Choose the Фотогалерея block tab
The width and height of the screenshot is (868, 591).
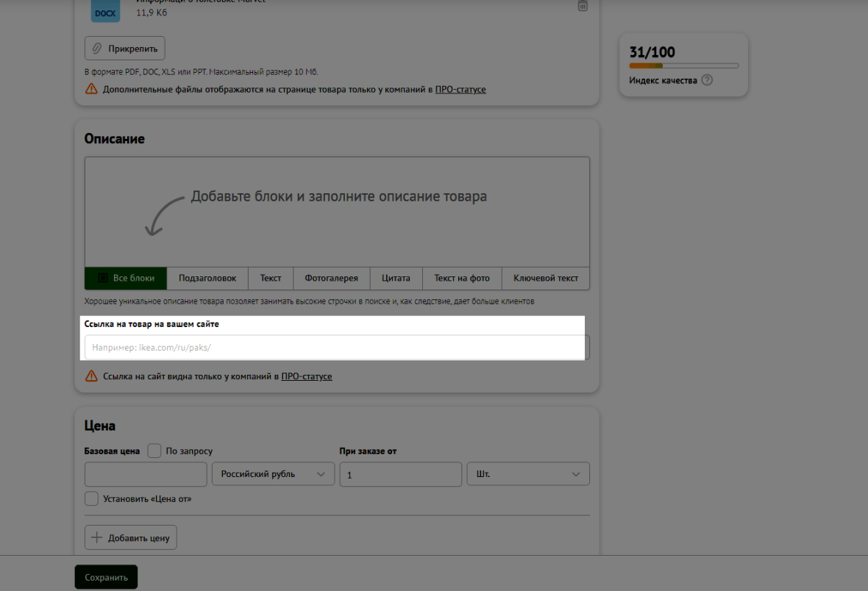(x=332, y=279)
